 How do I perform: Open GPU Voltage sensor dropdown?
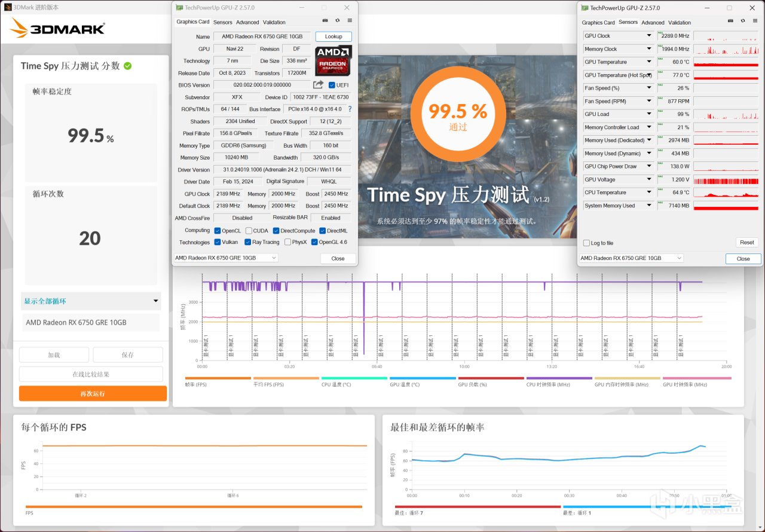tap(649, 179)
